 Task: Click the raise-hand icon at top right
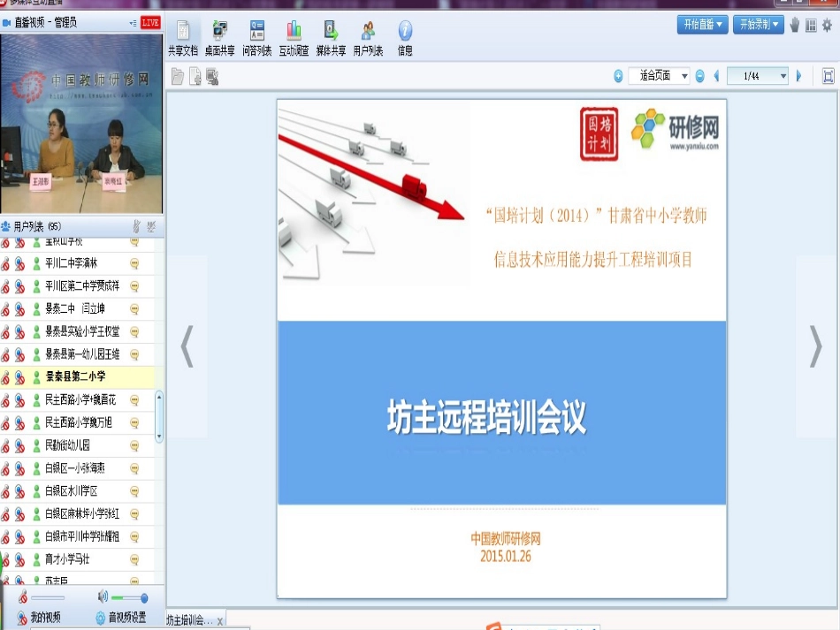pos(795,25)
